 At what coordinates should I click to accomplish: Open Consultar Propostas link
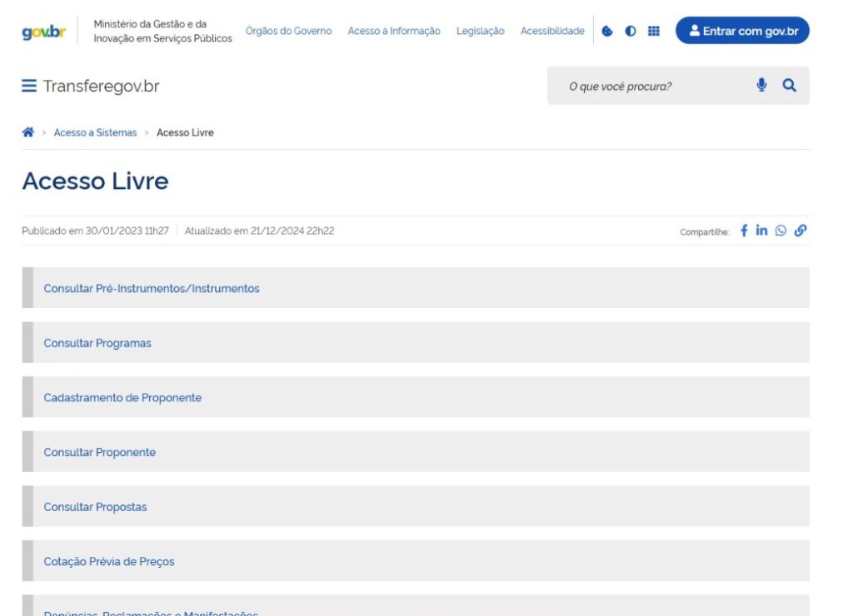point(95,507)
